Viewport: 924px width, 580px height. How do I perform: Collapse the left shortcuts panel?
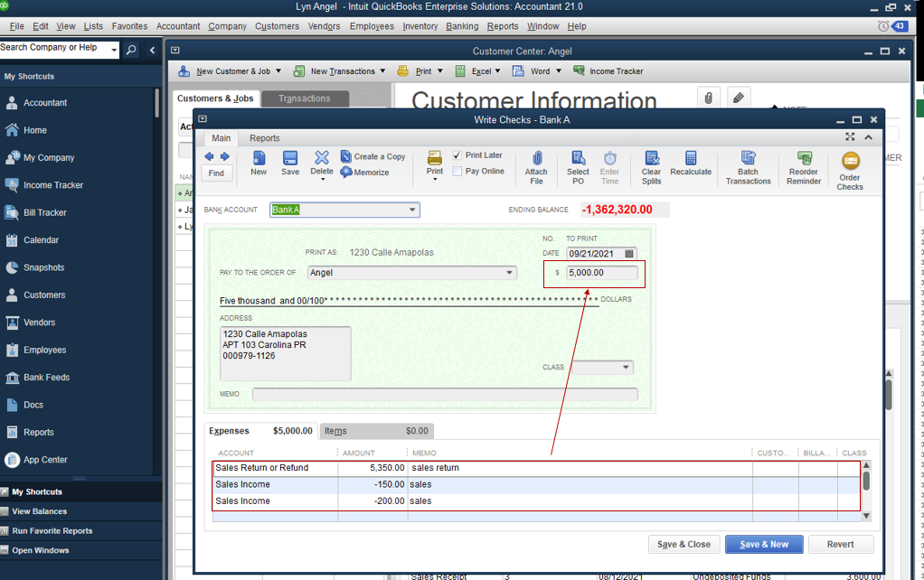(152, 50)
